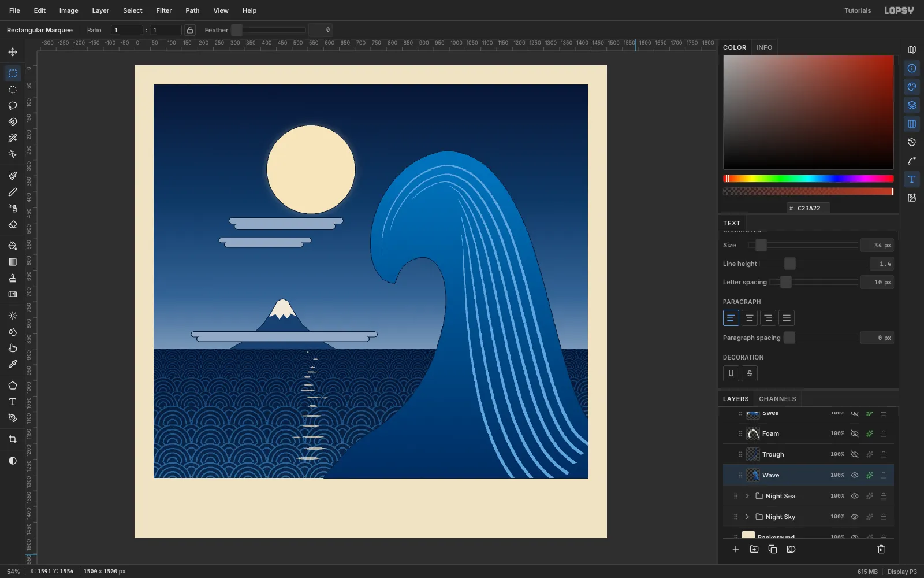Duplicate the selected layer
Screen dimensions: 924x578
(x=773, y=549)
